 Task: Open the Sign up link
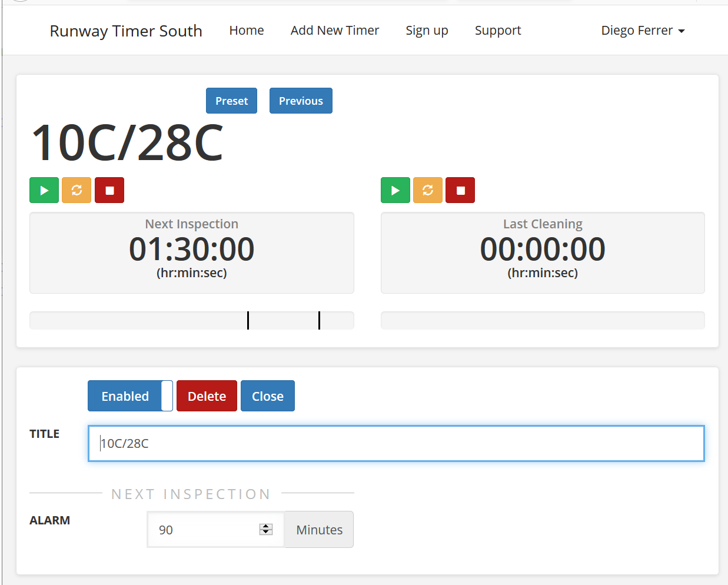coord(427,31)
